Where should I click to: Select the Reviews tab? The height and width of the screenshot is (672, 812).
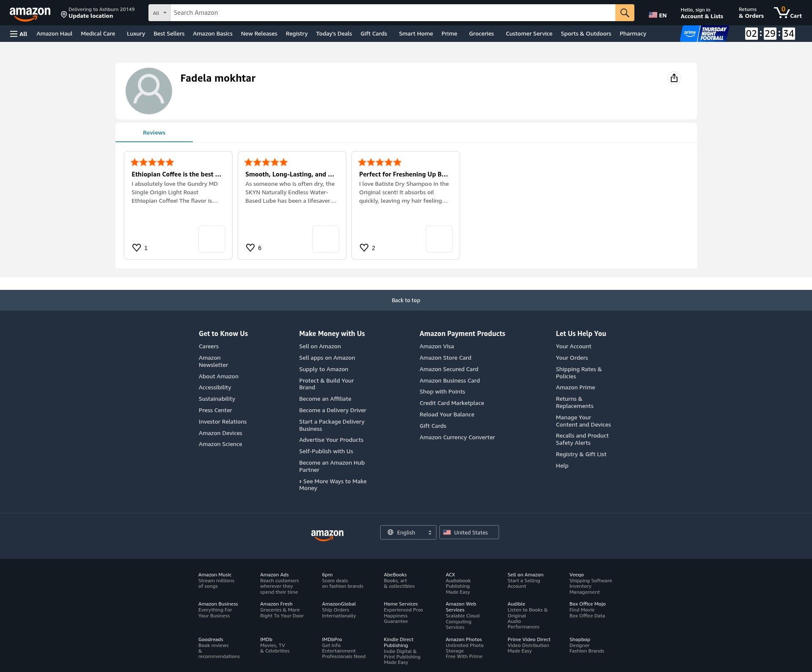(x=154, y=132)
